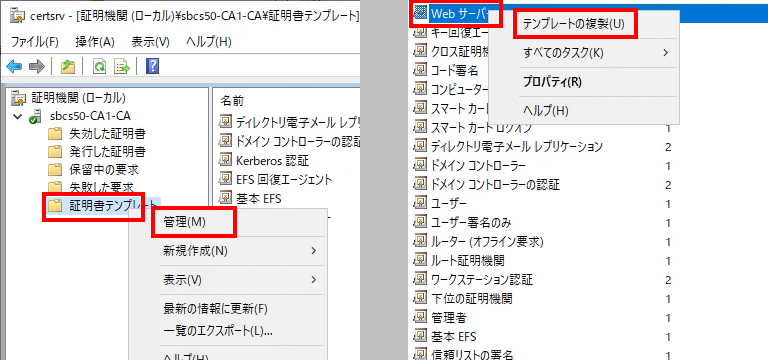Select 失効した証明書 tree item

click(107, 133)
